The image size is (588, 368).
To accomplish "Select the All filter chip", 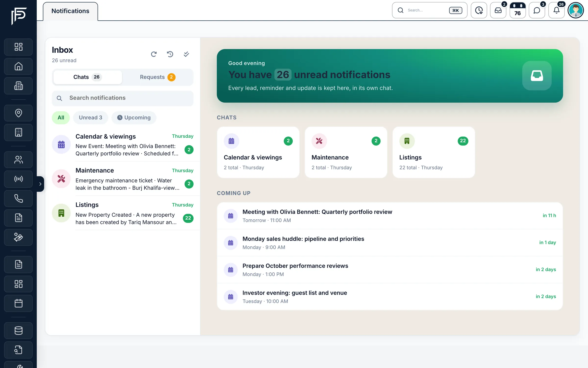I will point(61,118).
